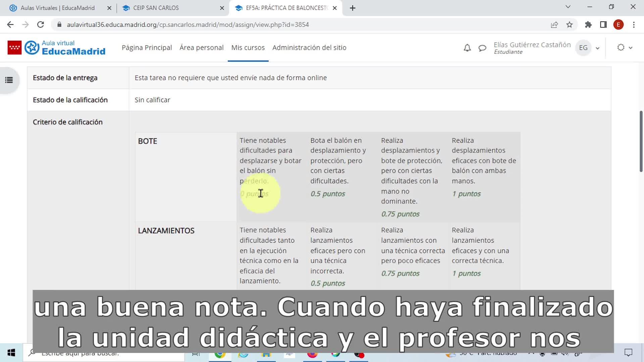Expand the EG user menu dropdown
The width and height of the screenshot is (644, 362).
point(597,48)
